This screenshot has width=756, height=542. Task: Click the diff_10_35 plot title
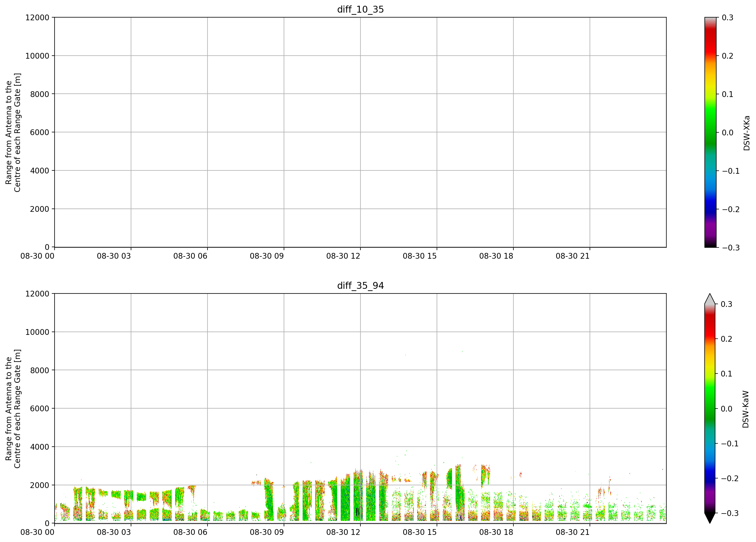[x=360, y=9]
